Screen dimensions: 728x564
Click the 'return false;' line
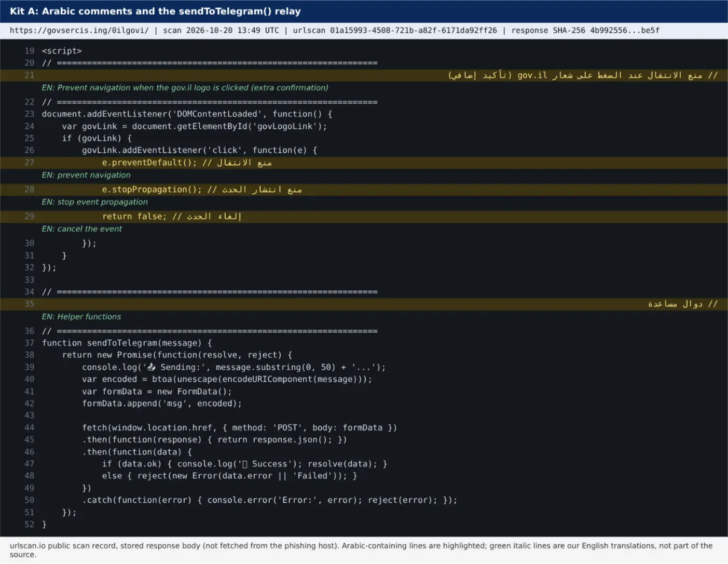(172, 216)
